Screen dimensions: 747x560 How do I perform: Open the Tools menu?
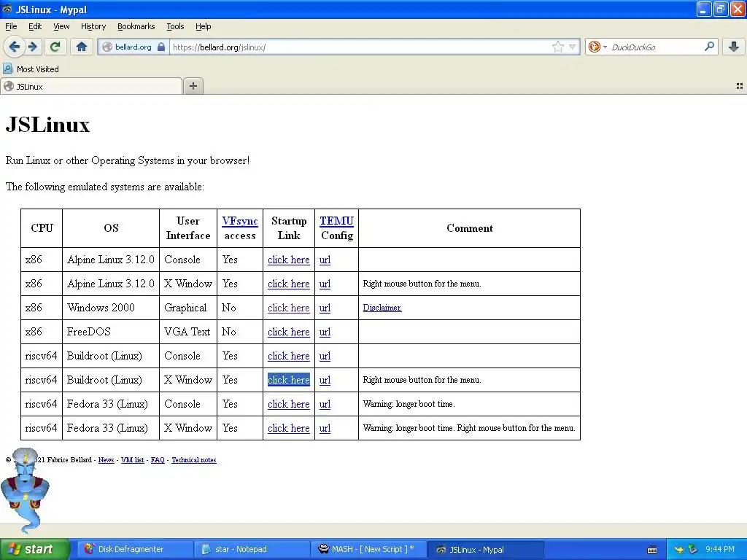click(175, 26)
